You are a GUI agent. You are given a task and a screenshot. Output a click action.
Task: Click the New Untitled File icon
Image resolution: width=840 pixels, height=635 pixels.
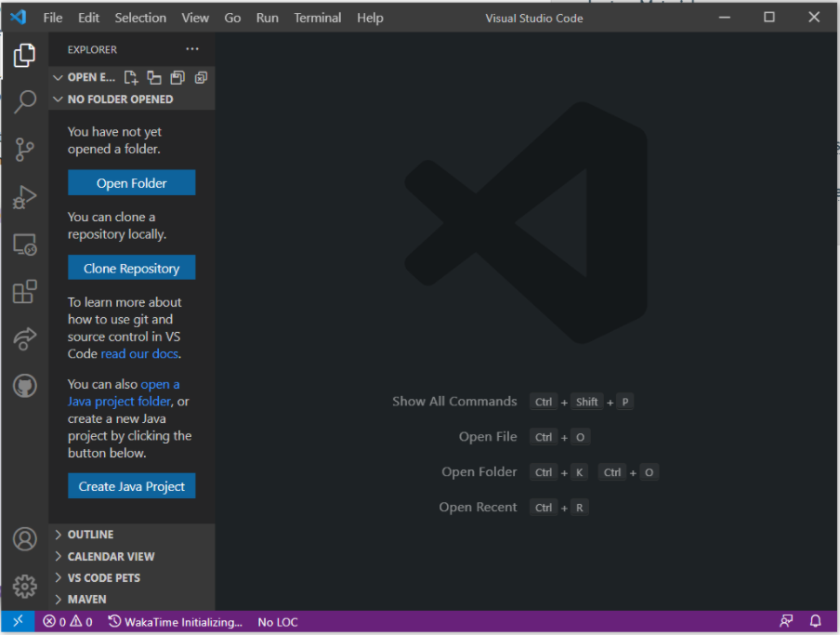coord(132,77)
